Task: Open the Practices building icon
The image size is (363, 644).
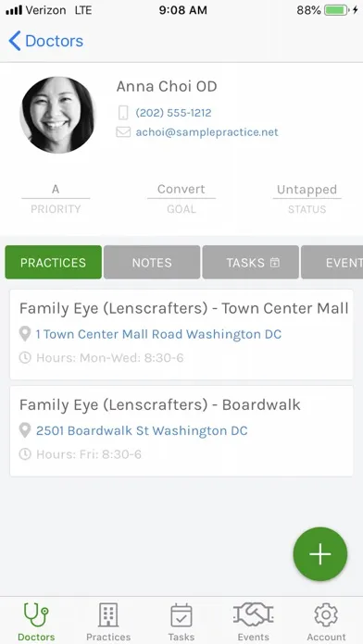Action: 108,615
